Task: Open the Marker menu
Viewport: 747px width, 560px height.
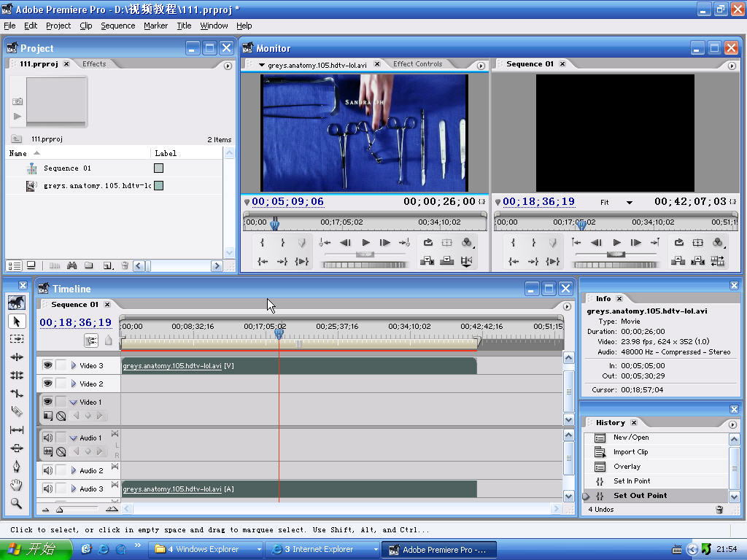Action: [x=156, y=26]
